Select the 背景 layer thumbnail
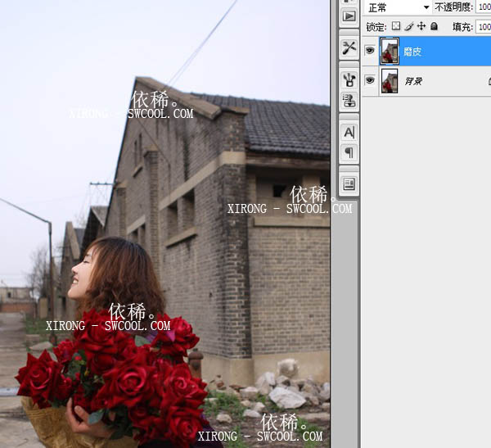The image size is (491, 448). 390,80
